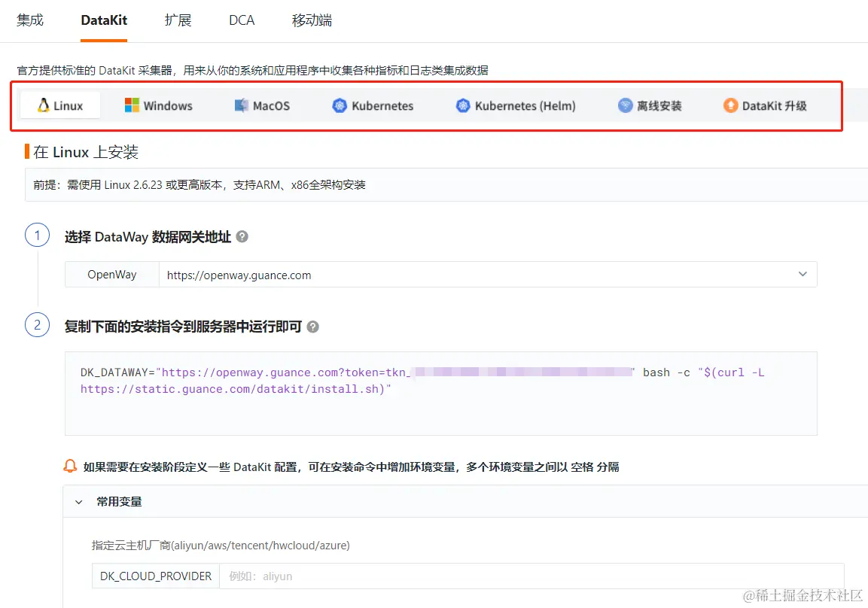Go to the 移动端 tab

(312, 20)
